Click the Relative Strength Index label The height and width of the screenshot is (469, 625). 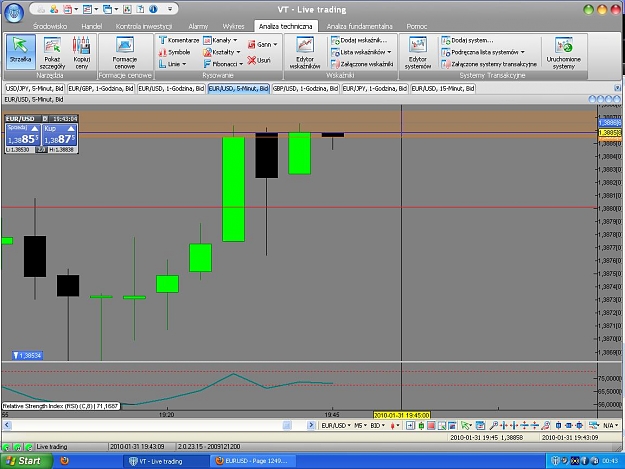[61, 406]
